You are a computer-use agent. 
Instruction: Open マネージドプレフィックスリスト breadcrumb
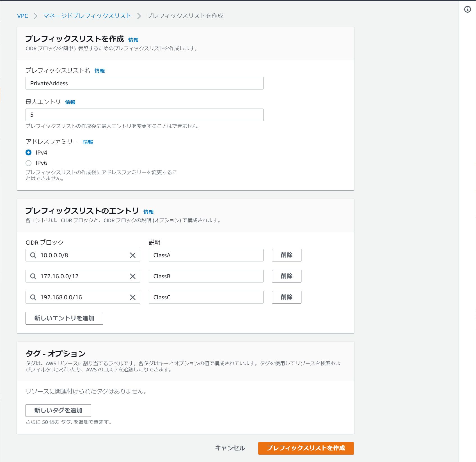pos(87,16)
